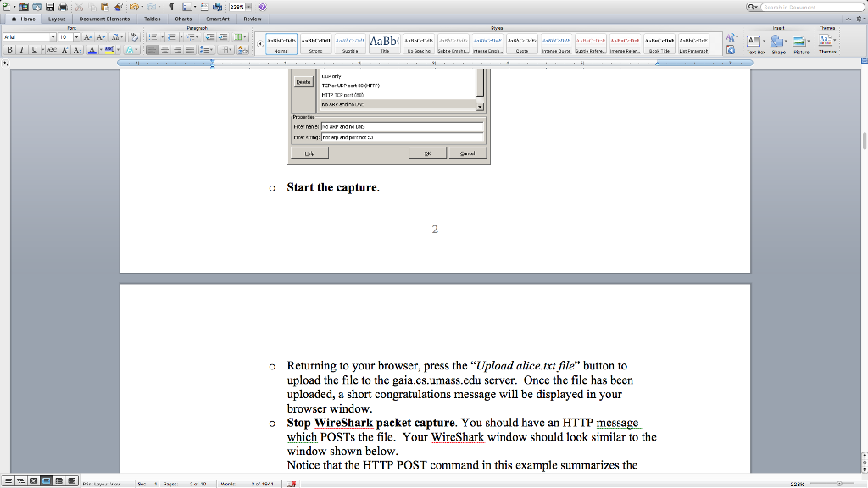Click the Sort text icon
The height and width of the screenshot is (488, 868).
(x=242, y=50)
